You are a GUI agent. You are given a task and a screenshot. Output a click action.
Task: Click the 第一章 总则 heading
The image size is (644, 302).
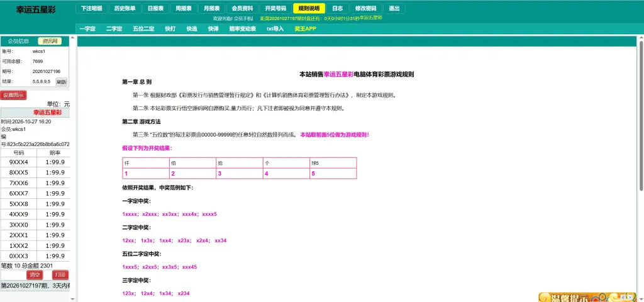point(136,82)
